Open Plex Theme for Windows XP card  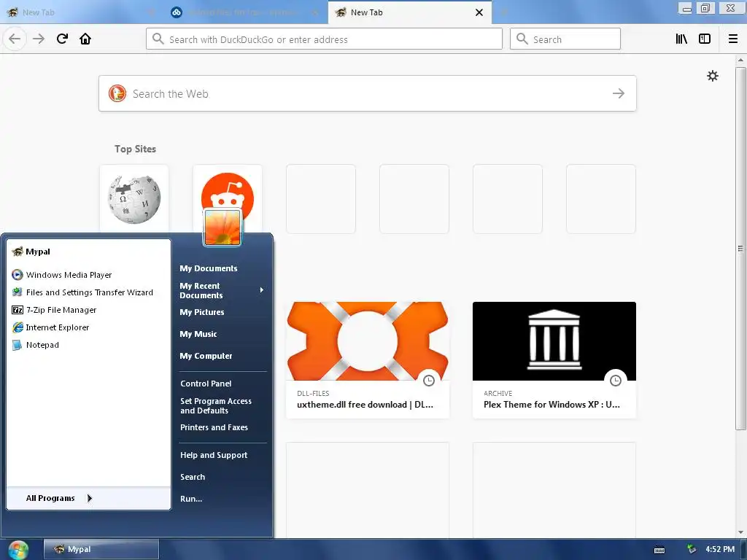coord(554,360)
